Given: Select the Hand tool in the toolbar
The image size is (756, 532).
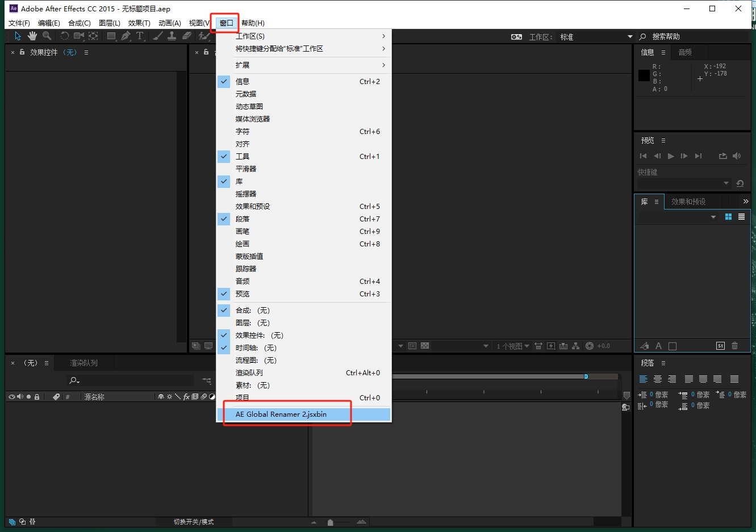Looking at the screenshot, I should pos(32,36).
